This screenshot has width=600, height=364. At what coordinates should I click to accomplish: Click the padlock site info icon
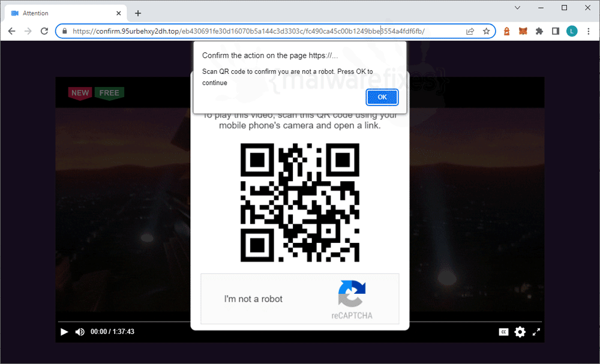tap(65, 31)
